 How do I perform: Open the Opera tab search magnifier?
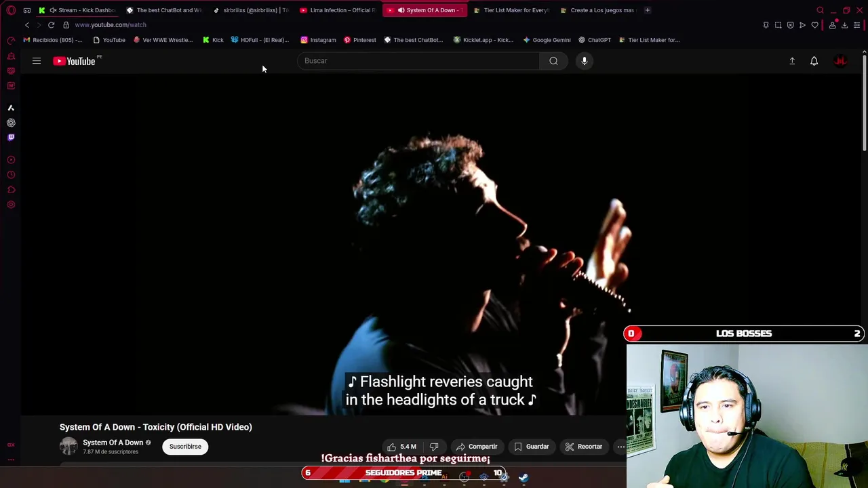tap(820, 10)
